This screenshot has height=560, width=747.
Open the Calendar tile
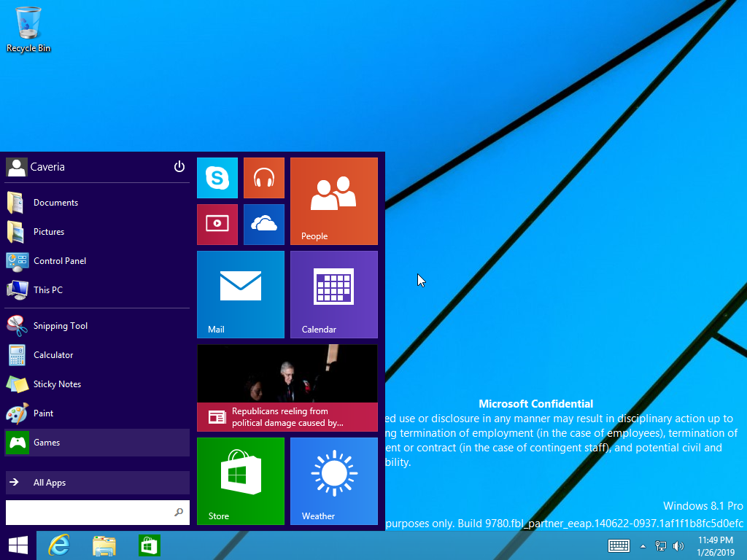coord(333,295)
